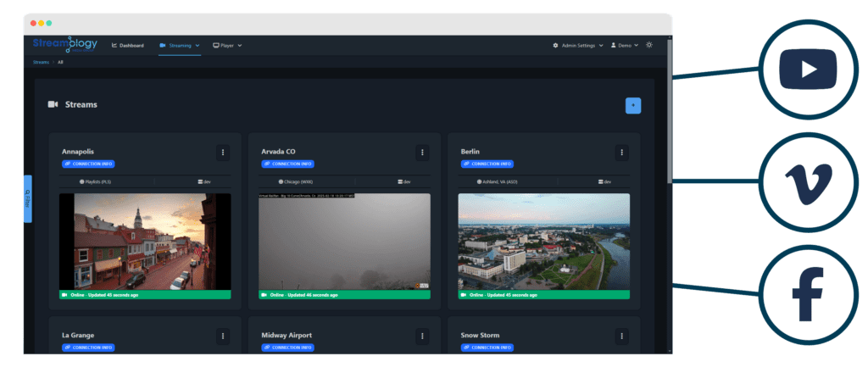Image resolution: width=868 pixels, height=367 pixels.
Task: Toggle the light/dark theme sun icon
Action: click(649, 45)
